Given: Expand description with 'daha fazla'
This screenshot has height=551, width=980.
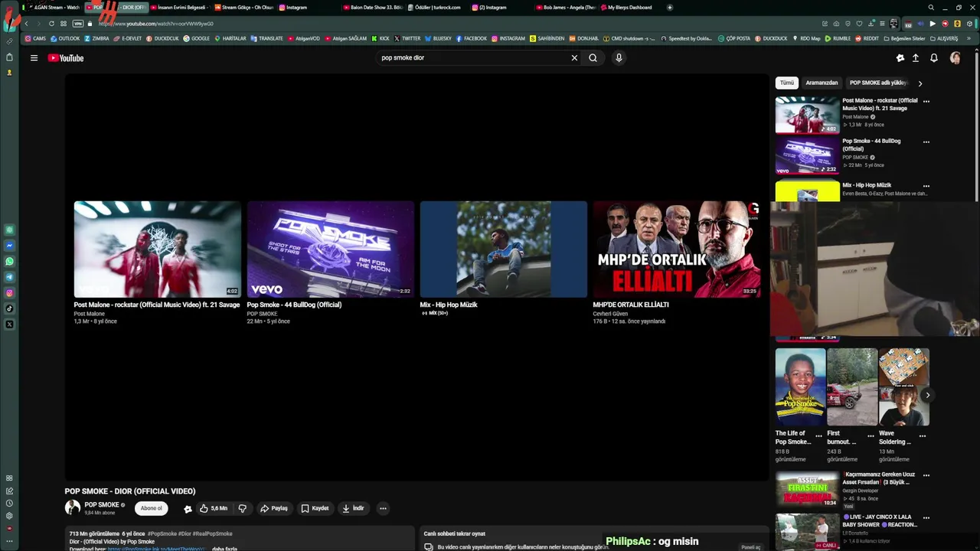Looking at the screenshot, I should click(x=224, y=549).
